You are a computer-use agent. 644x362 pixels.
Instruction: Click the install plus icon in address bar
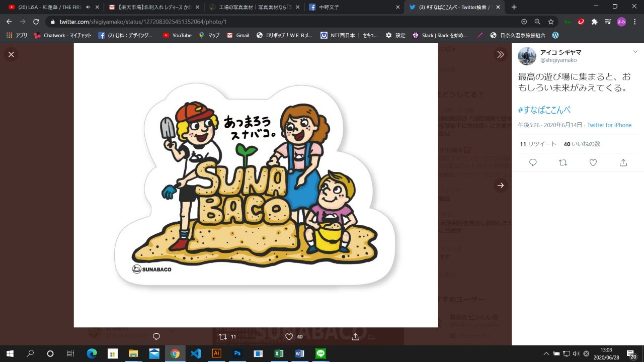pos(524,22)
